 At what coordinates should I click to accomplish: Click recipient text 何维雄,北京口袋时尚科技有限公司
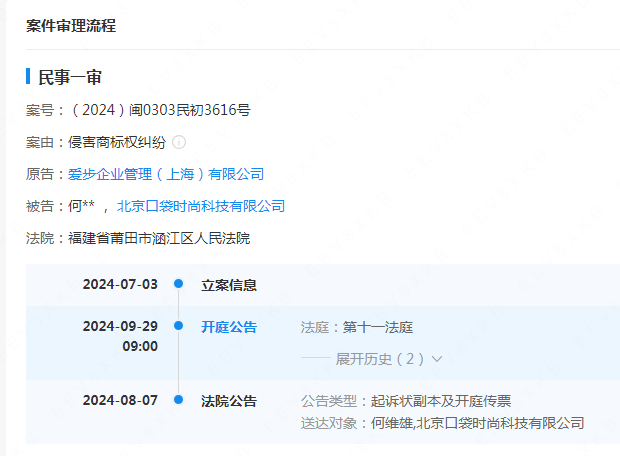pyautogui.click(x=477, y=423)
